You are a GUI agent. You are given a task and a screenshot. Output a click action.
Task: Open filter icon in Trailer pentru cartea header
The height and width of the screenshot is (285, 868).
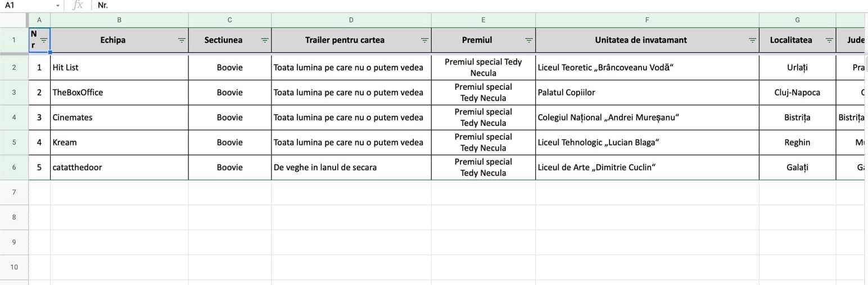[424, 40]
